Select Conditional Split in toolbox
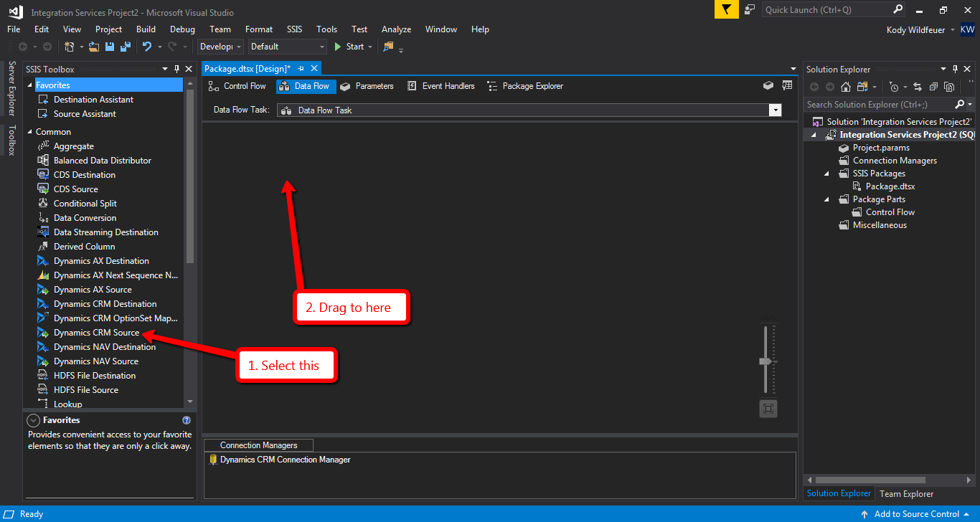980x522 pixels. [x=85, y=204]
